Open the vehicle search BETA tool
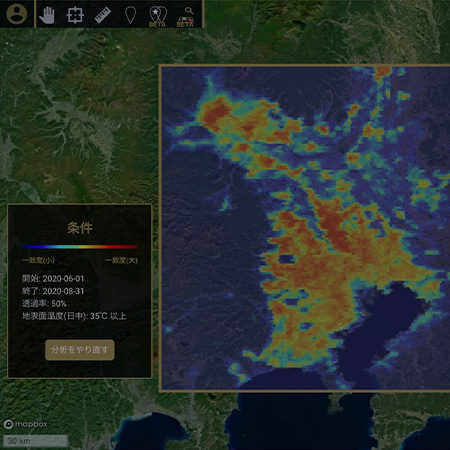The width and height of the screenshot is (450, 450). [185, 17]
